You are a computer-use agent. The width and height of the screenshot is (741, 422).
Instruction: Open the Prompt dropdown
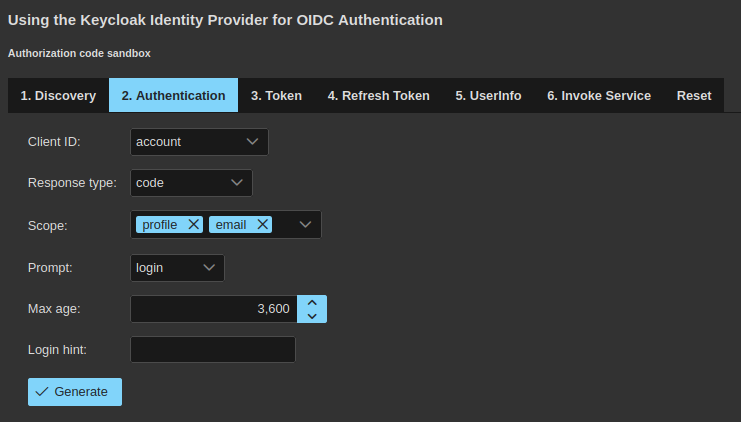(177, 268)
